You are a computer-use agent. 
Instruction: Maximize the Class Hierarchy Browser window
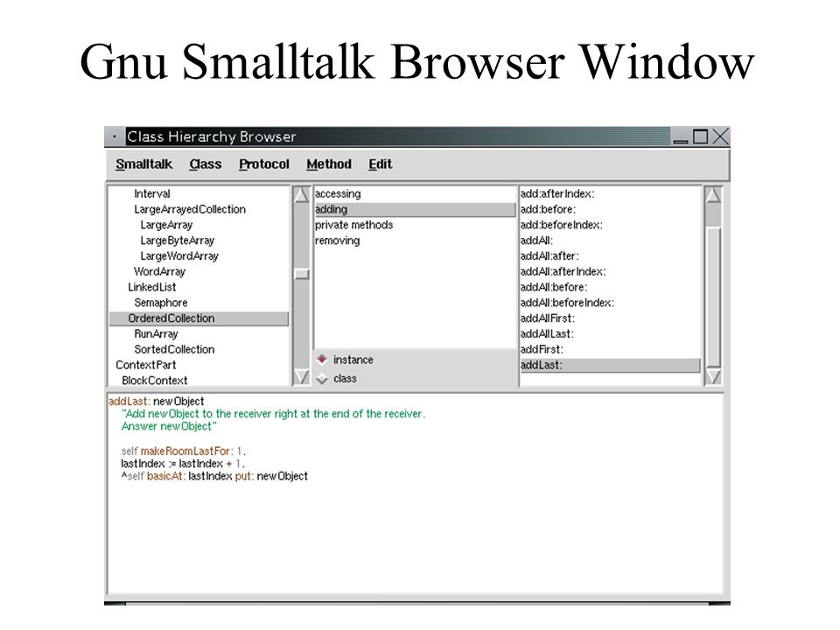(700, 137)
